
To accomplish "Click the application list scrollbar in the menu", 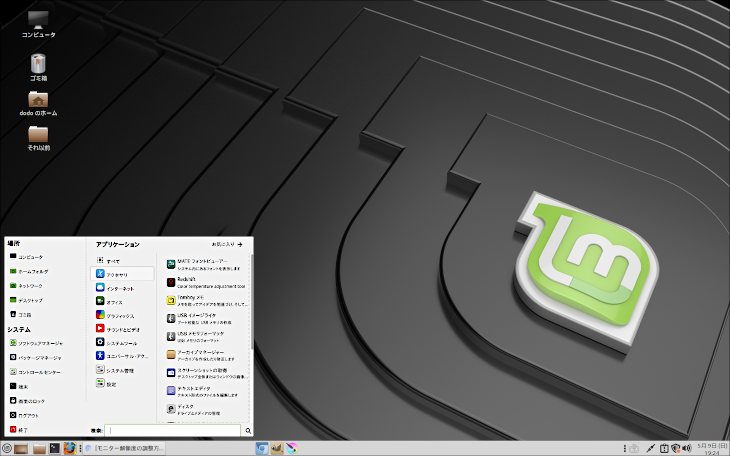I will 252,301.
